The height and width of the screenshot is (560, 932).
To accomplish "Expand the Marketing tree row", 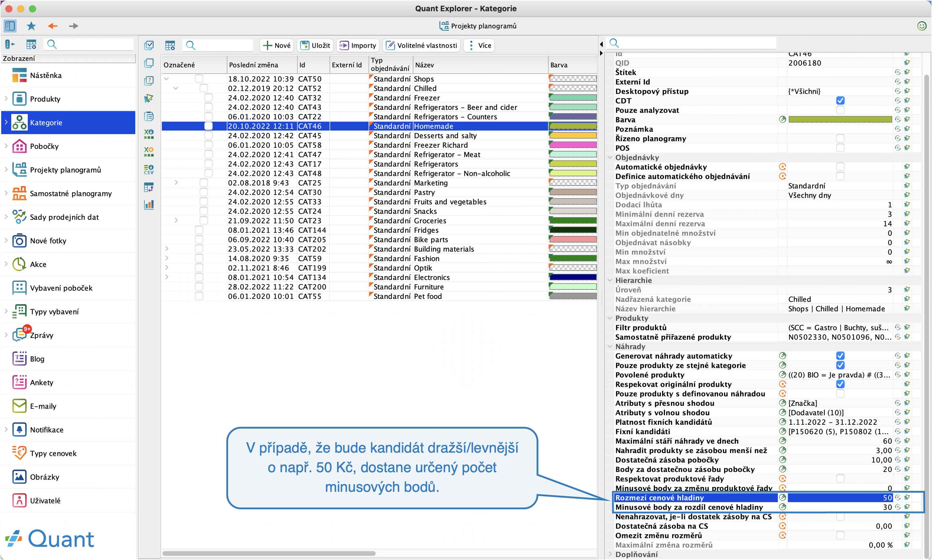I will (176, 183).
